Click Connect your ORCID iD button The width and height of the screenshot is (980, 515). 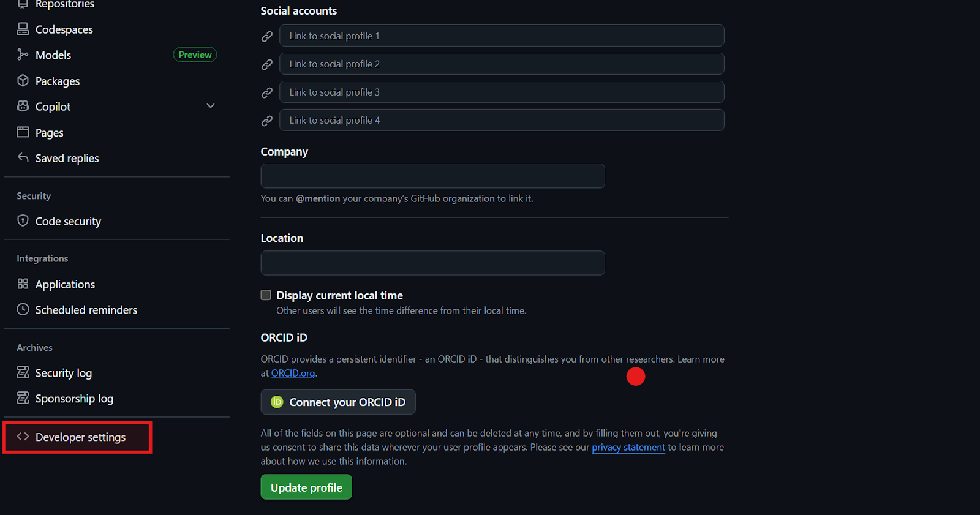[x=338, y=402]
